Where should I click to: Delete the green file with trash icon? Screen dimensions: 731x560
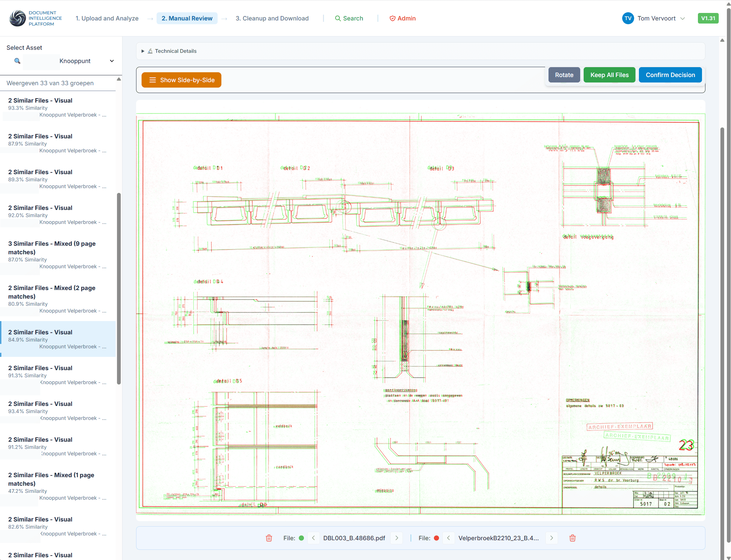point(269,538)
